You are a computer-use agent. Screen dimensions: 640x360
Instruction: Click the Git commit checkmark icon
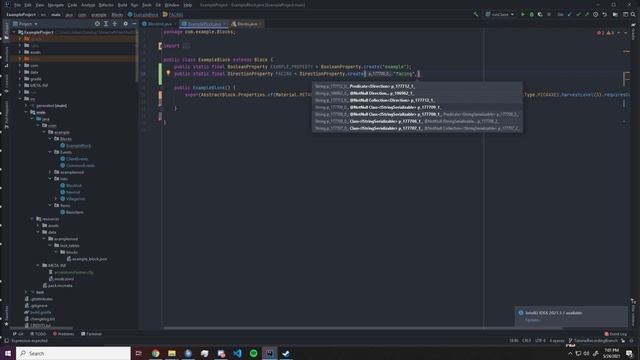(578, 14)
